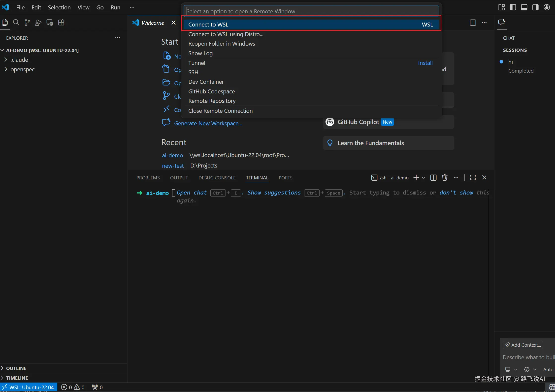Open the ai-demo recent project
The image size is (555, 392).
point(172,155)
